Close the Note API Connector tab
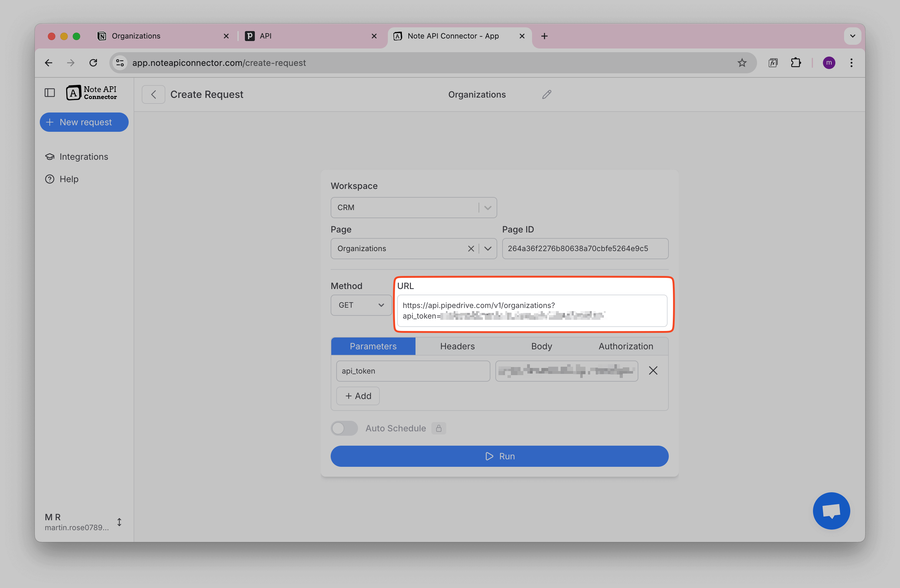900x588 pixels. [x=522, y=36]
